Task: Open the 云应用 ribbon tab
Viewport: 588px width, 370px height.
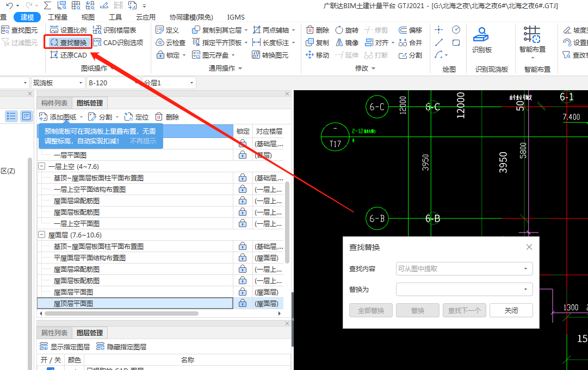Action: point(145,17)
